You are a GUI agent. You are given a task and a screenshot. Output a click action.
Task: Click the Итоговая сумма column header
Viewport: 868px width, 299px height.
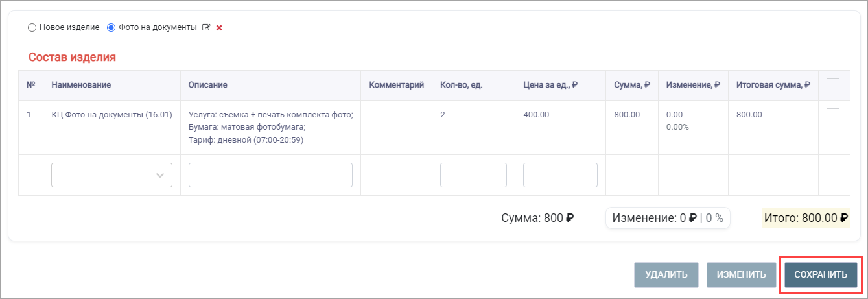773,85
